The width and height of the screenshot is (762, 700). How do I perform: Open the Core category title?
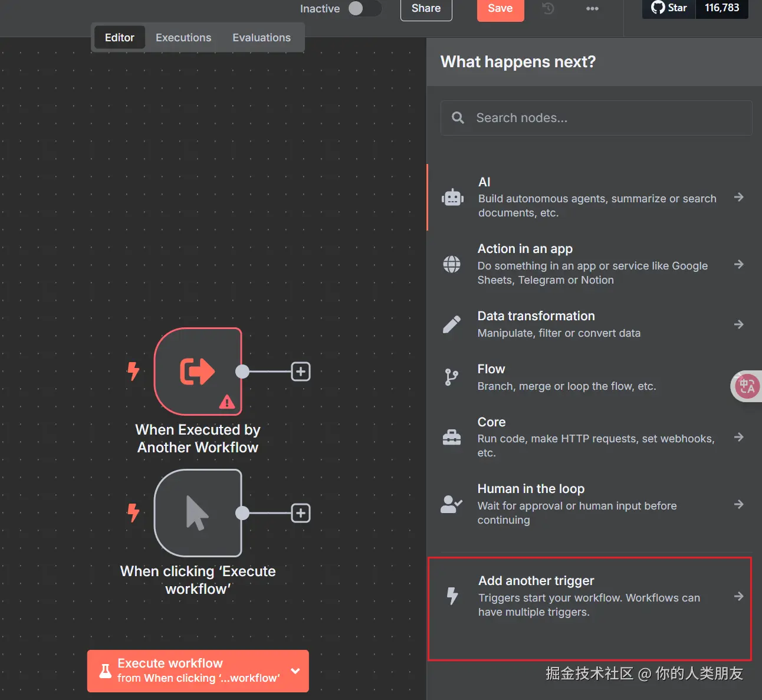[x=491, y=422]
